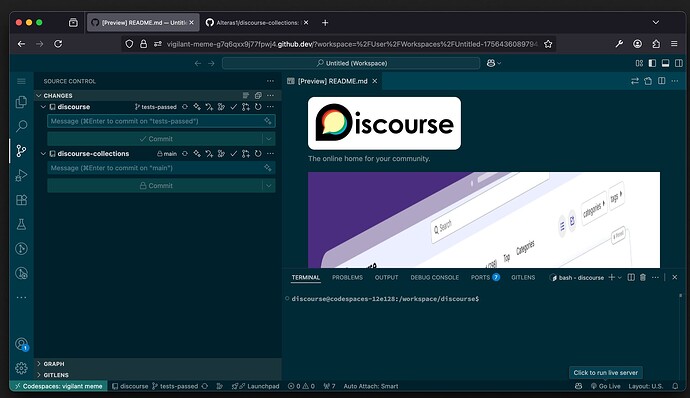690x398 pixels.
Task: Click the pull request icon in discourse row
Action: click(246, 107)
